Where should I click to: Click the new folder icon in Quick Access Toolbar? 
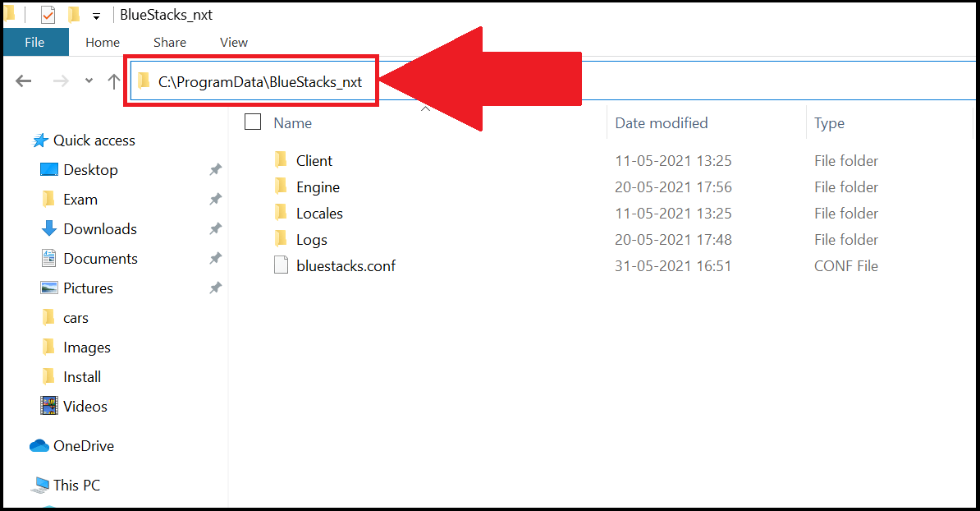(x=73, y=14)
